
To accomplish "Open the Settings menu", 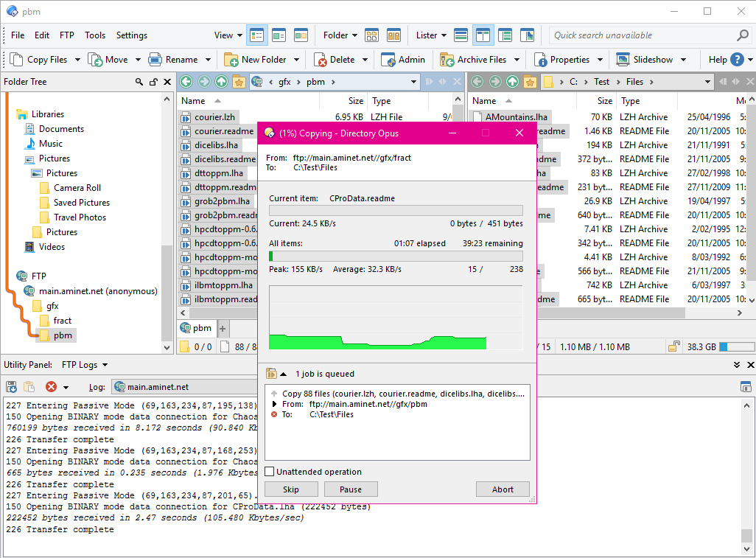I will click(132, 35).
